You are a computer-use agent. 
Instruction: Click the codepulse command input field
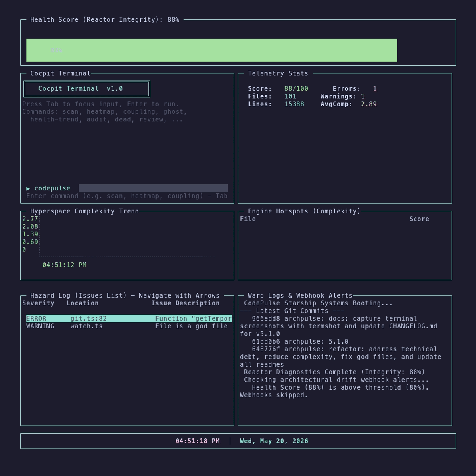pos(153,188)
